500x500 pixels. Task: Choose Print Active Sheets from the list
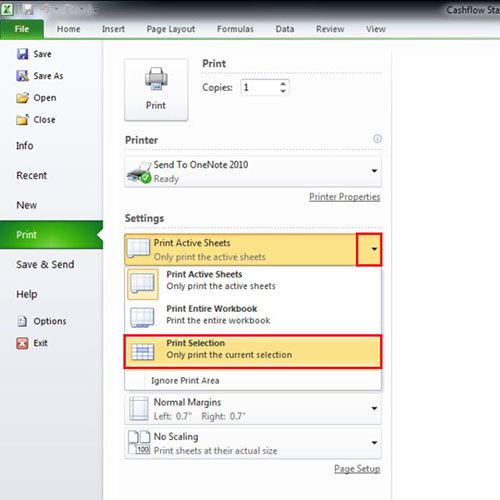(x=253, y=283)
